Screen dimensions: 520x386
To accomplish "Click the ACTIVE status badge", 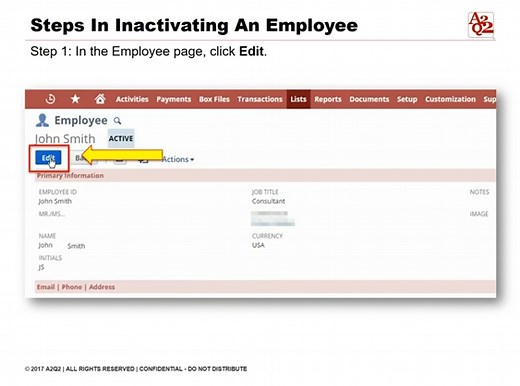I will (x=121, y=138).
